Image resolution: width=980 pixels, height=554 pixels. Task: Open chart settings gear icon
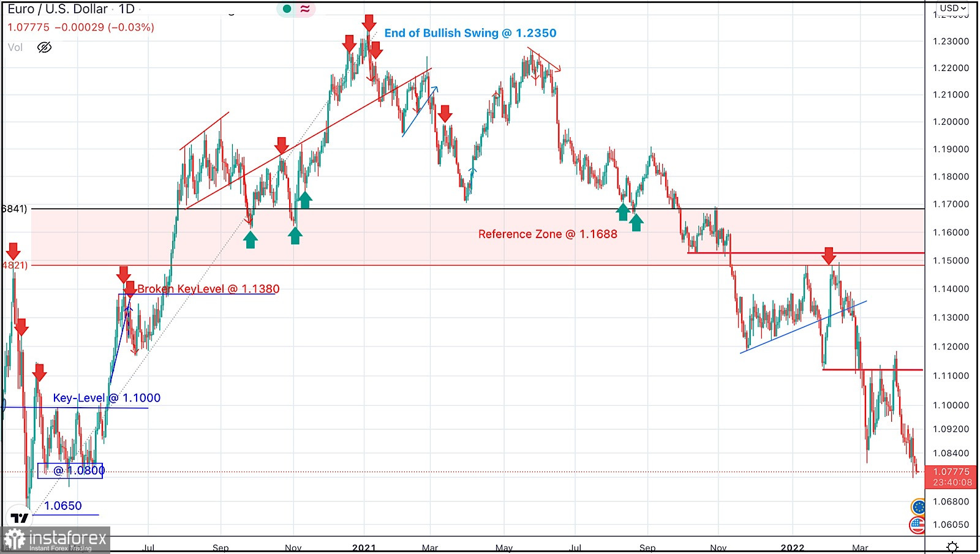[952, 547]
